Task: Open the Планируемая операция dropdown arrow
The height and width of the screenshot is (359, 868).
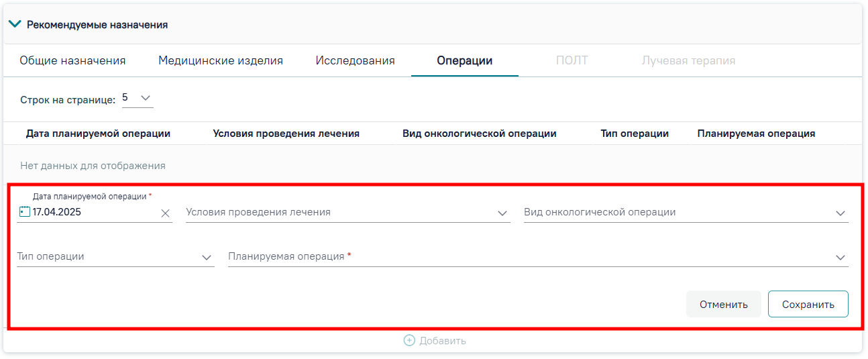Action: point(840,258)
